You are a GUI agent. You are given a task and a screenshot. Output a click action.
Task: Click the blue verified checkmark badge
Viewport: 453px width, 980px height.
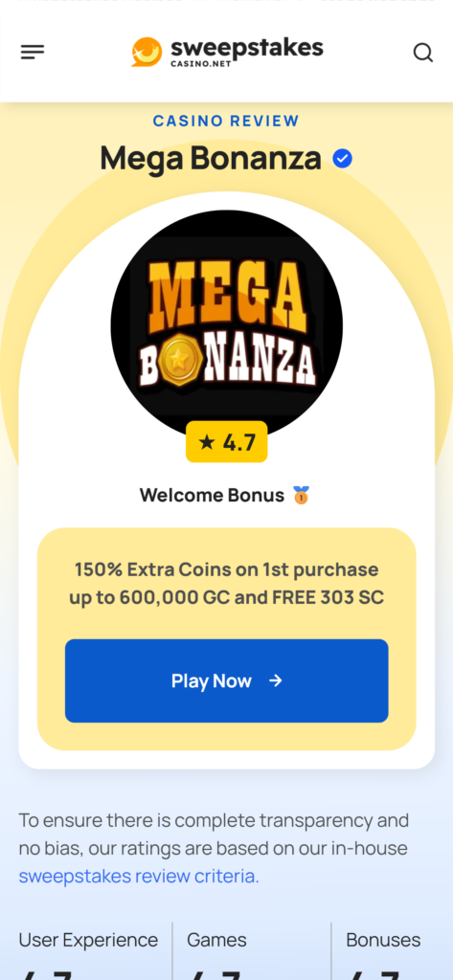[342, 159]
